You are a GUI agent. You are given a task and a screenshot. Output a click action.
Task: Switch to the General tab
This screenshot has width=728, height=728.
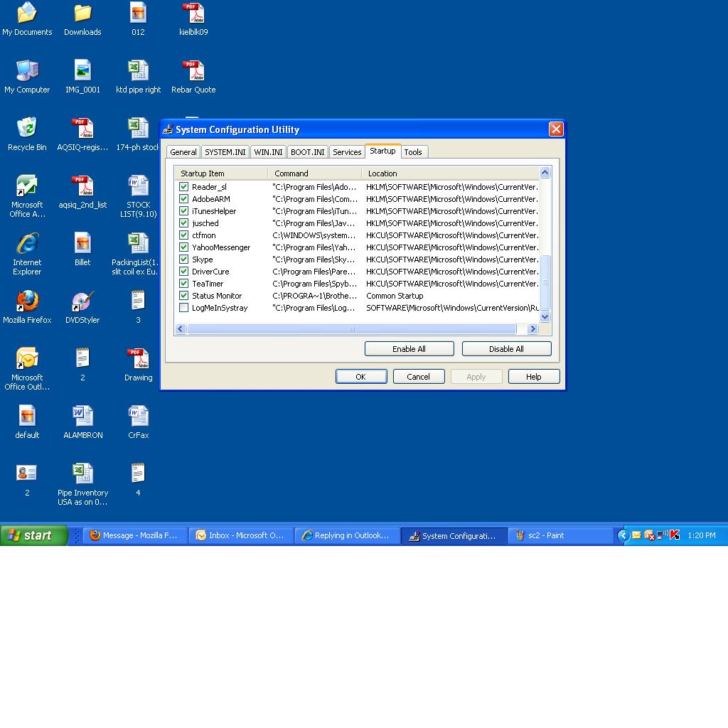click(183, 152)
